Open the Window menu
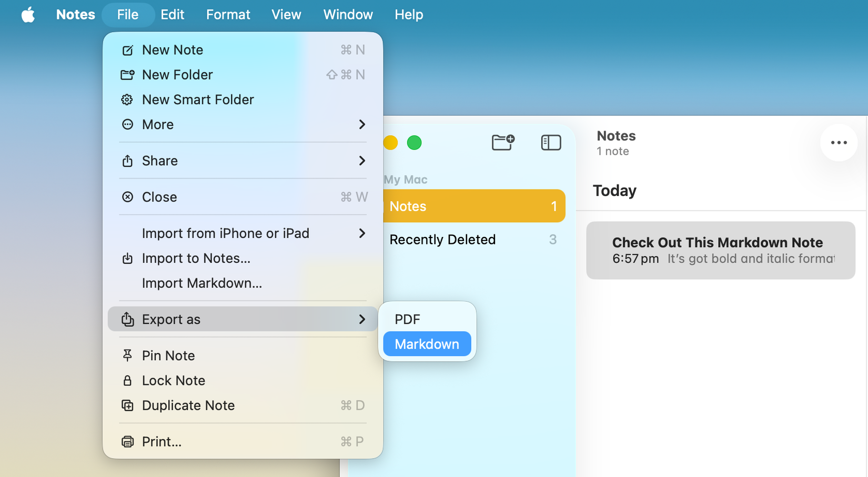868x477 pixels. click(x=348, y=15)
